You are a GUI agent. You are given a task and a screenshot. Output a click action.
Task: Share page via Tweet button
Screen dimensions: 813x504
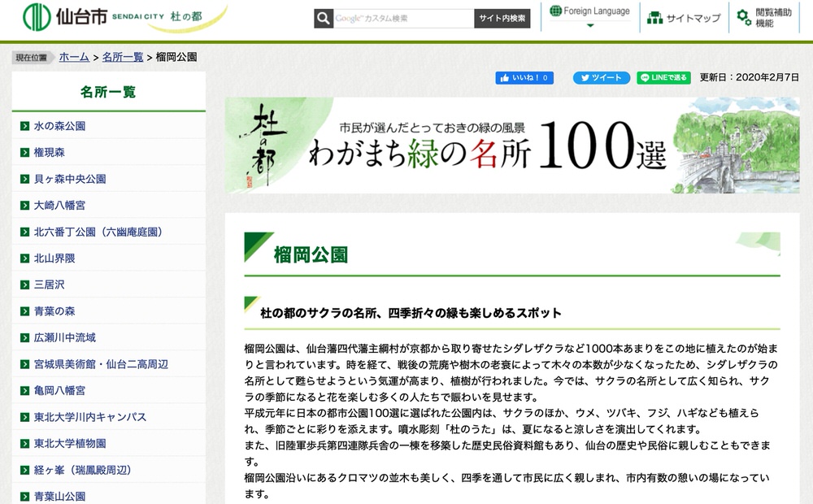(602, 78)
